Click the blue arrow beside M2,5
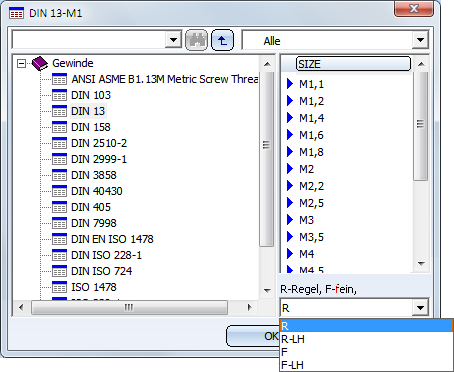The height and width of the screenshot is (372, 454). [290, 203]
